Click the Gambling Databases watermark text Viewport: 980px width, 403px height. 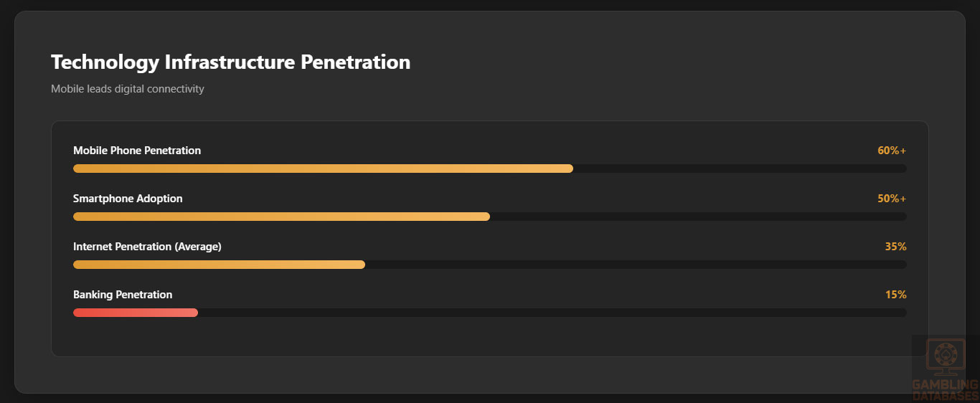tap(946, 390)
